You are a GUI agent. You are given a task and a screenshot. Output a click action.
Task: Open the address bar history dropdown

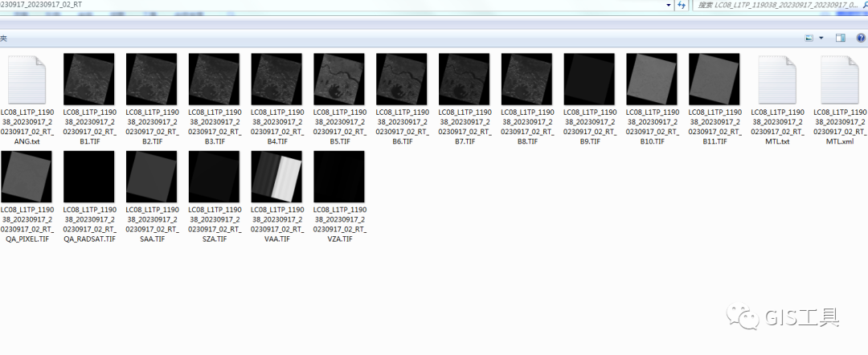(x=669, y=5)
